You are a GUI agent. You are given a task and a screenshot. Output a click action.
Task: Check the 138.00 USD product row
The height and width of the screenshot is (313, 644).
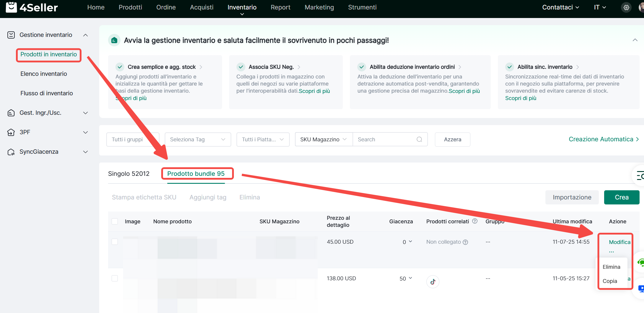click(115, 278)
